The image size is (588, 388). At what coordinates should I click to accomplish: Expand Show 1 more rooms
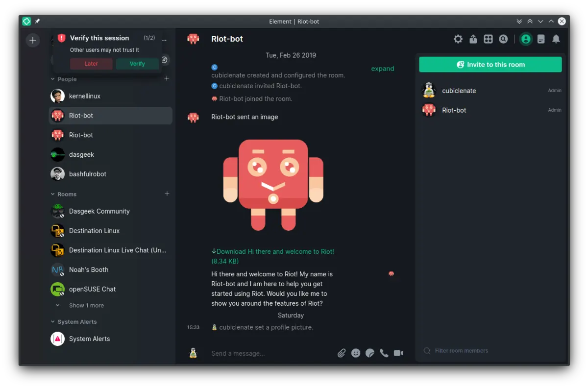pyautogui.click(x=86, y=306)
